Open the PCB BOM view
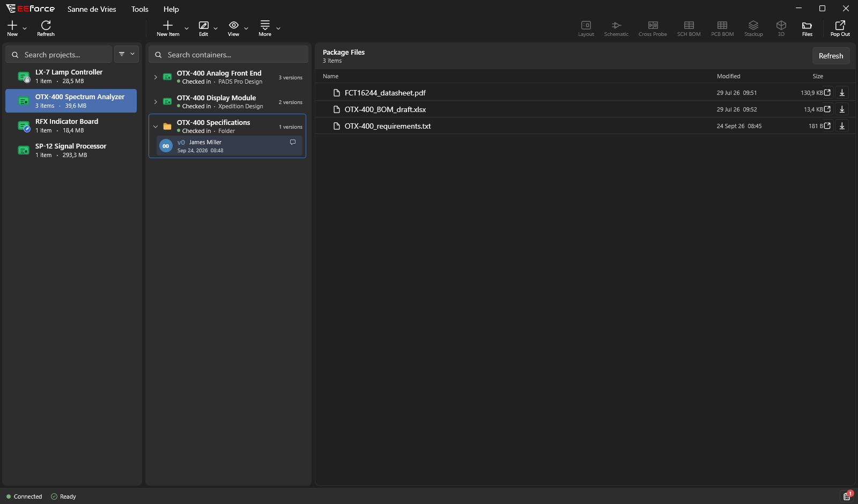Viewport: 858px width, 504px height. (x=722, y=28)
